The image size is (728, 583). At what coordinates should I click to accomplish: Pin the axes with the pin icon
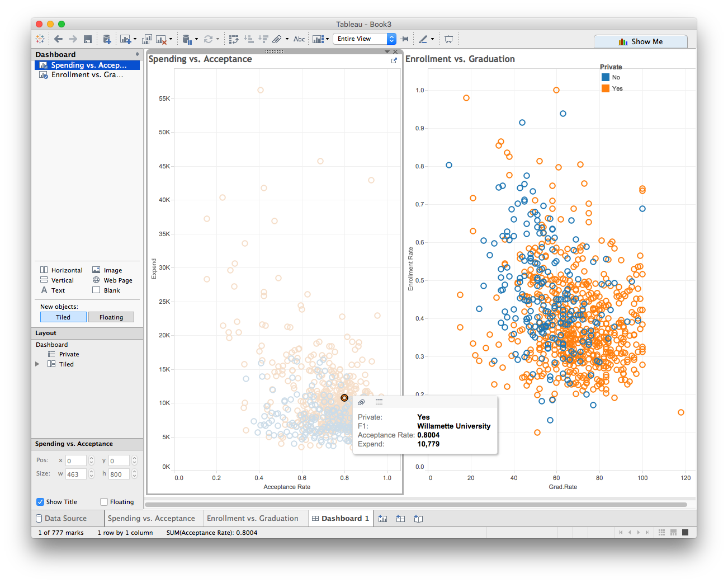tap(405, 39)
